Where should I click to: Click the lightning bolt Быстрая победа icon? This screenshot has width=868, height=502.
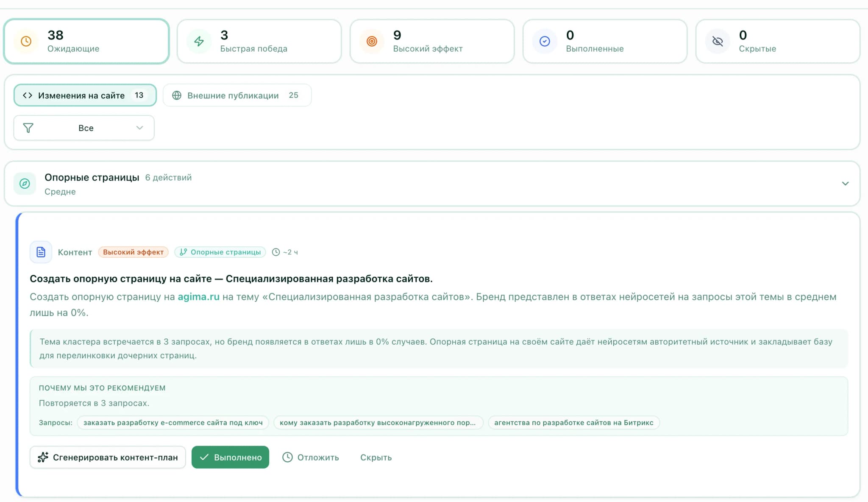(x=199, y=41)
